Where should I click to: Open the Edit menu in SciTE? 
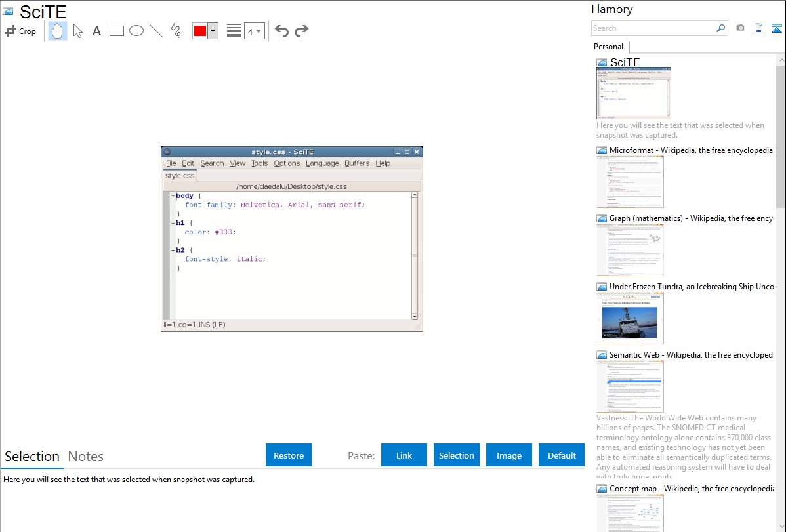pyautogui.click(x=188, y=163)
